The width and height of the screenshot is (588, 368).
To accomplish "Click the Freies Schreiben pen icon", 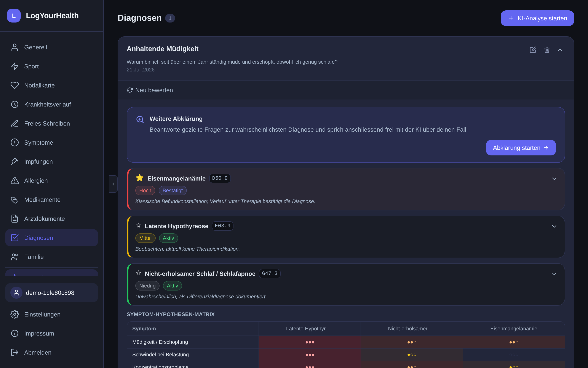I will tap(14, 123).
